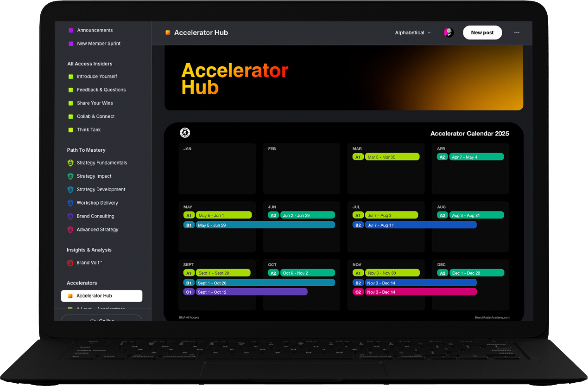Click the FEB month cell in the calendar
Viewport: 588px width, 386px height.
[x=302, y=169]
